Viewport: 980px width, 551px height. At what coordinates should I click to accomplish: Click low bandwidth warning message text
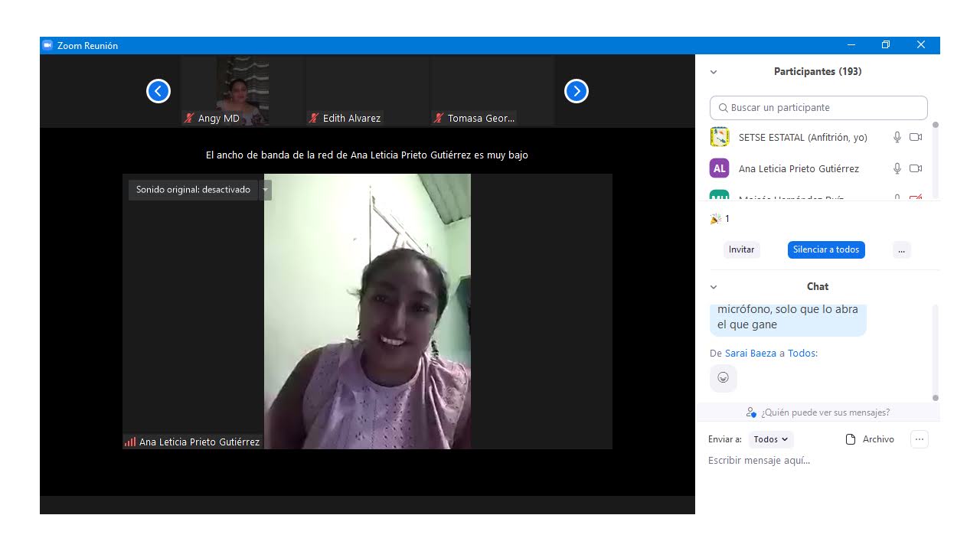367,155
